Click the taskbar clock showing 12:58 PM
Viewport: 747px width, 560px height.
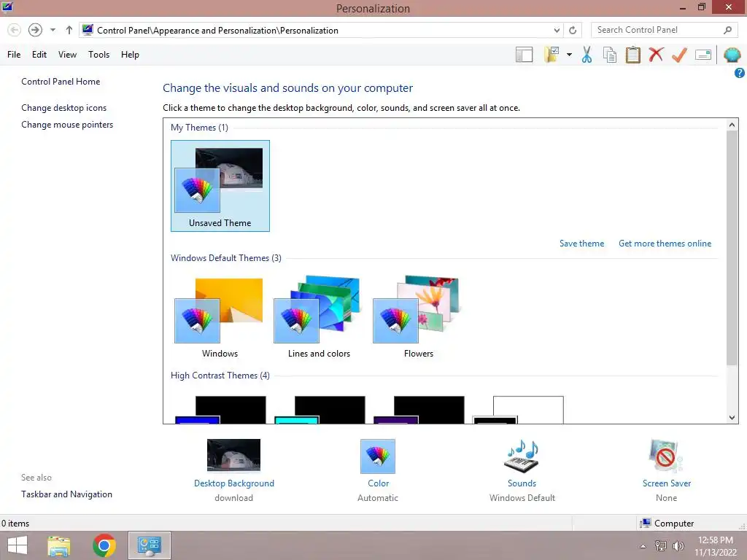tap(716, 546)
